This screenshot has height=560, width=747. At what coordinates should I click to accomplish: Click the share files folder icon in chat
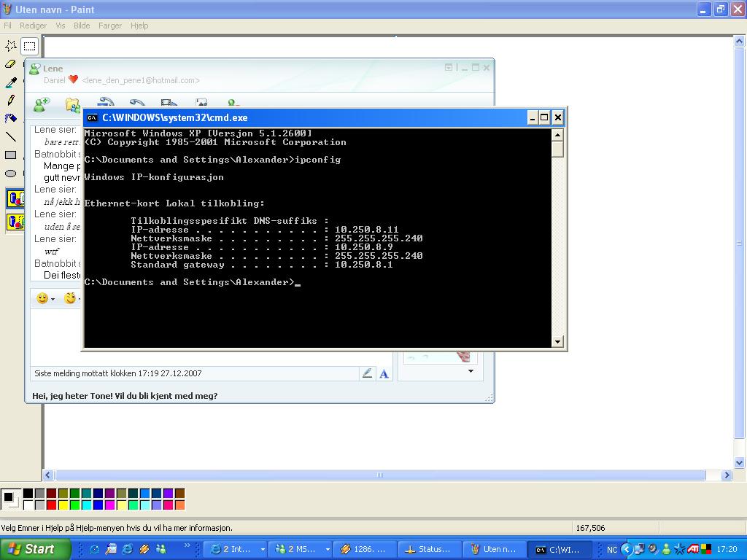[x=72, y=105]
